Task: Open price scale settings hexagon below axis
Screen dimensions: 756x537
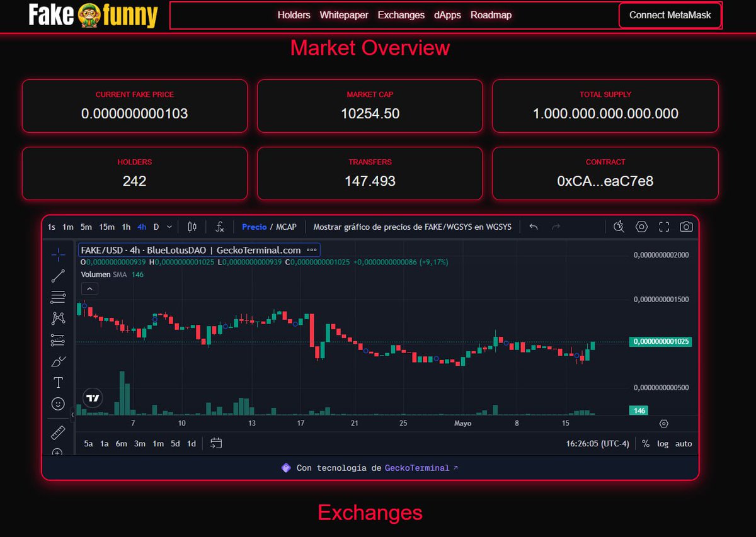Action: 663,424
